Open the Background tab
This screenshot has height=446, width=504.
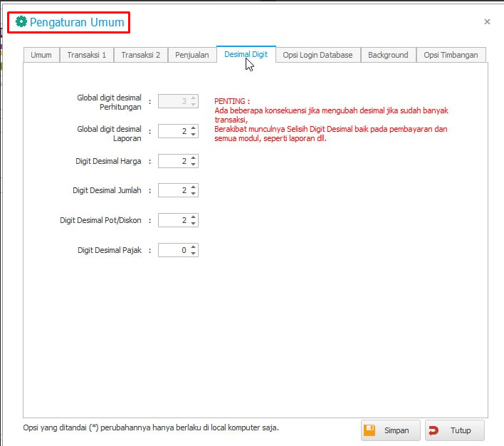point(388,55)
